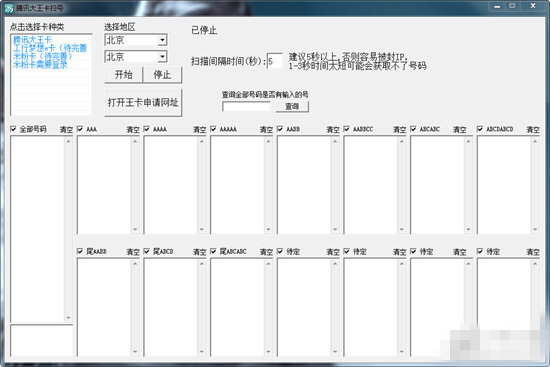Click up arrow on ABCDABCD list scrollbar
This screenshot has width=550, height=367.
(x=535, y=141)
